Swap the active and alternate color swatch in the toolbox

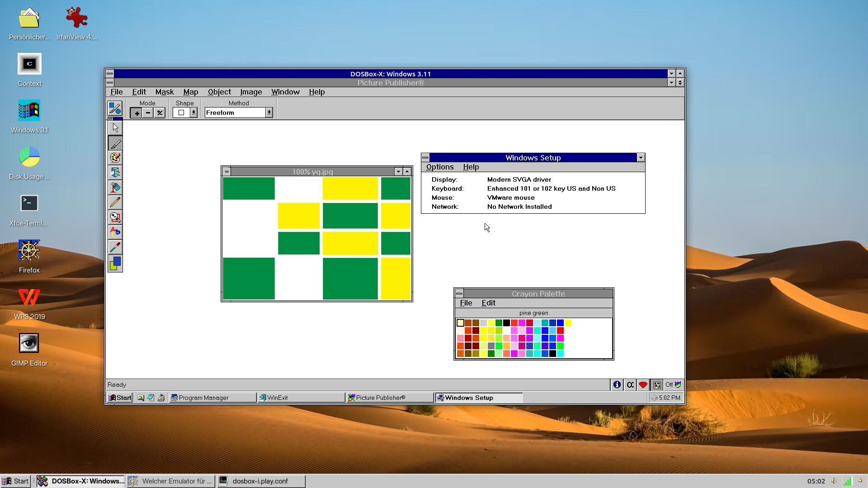coord(115,263)
